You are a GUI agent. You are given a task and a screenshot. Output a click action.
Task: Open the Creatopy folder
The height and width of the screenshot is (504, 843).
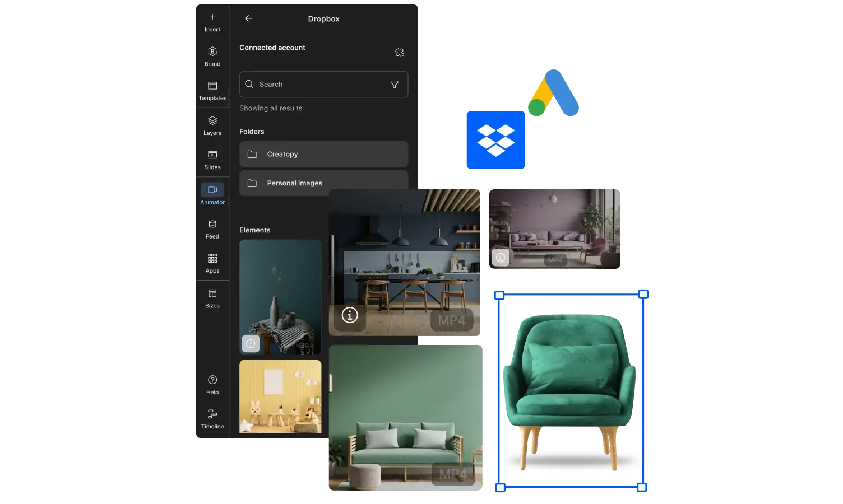(323, 154)
